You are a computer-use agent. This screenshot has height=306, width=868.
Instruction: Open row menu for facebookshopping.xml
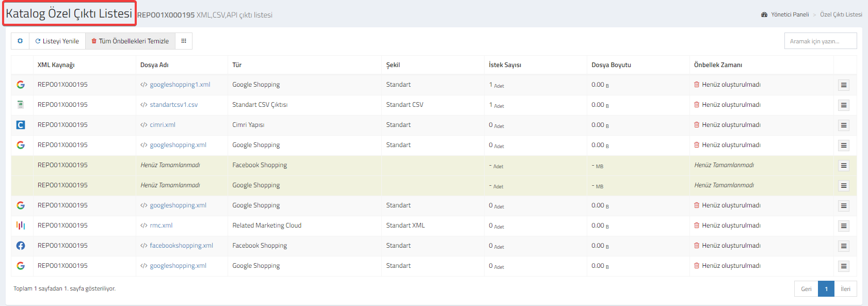click(x=844, y=246)
